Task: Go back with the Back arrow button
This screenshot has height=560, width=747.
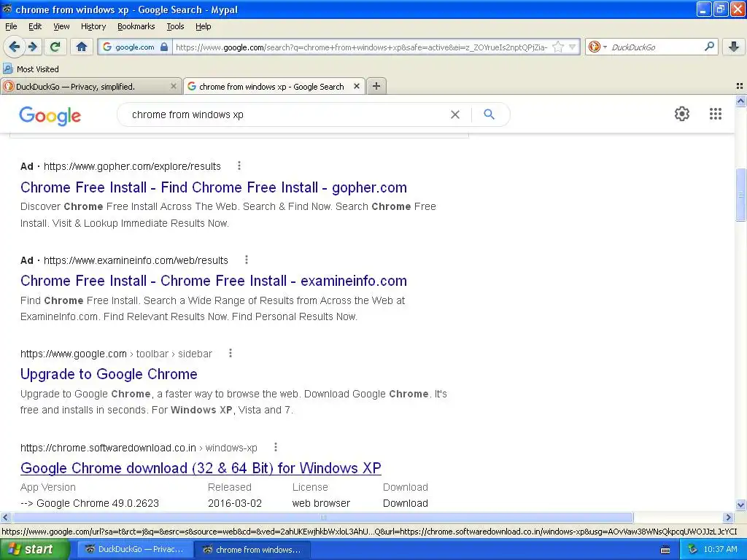Action: click(14, 47)
